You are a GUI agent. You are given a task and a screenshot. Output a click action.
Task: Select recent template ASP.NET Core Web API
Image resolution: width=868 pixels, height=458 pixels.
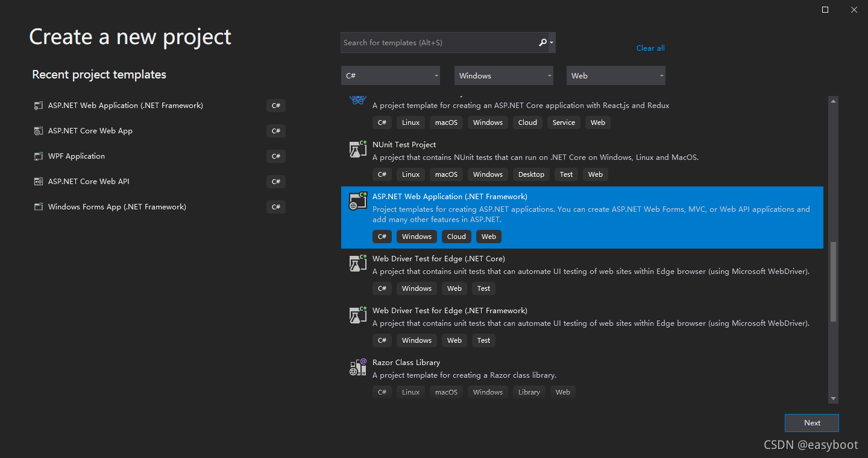tap(89, 182)
